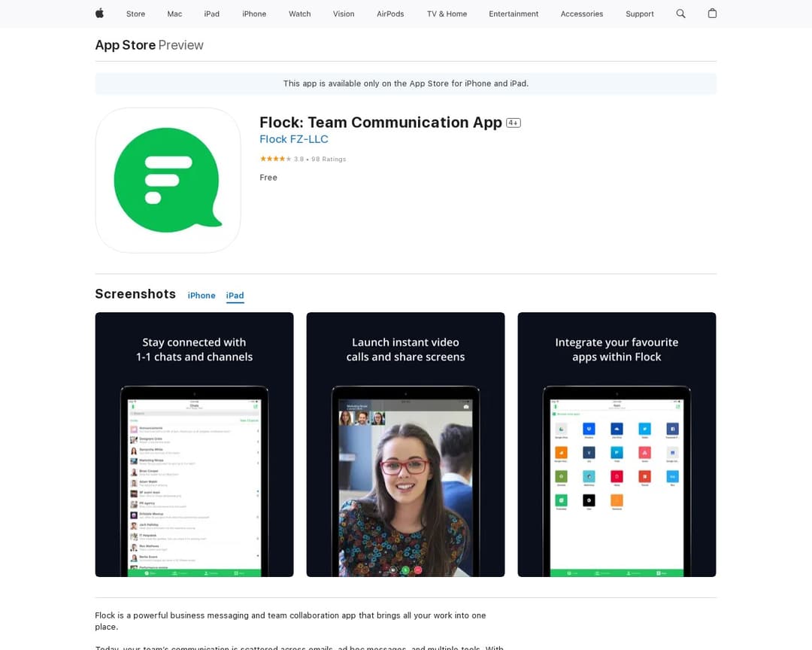Open the Flock FZ-LLC developer link
The height and width of the screenshot is (650, 812).
(x=294, y=139)
